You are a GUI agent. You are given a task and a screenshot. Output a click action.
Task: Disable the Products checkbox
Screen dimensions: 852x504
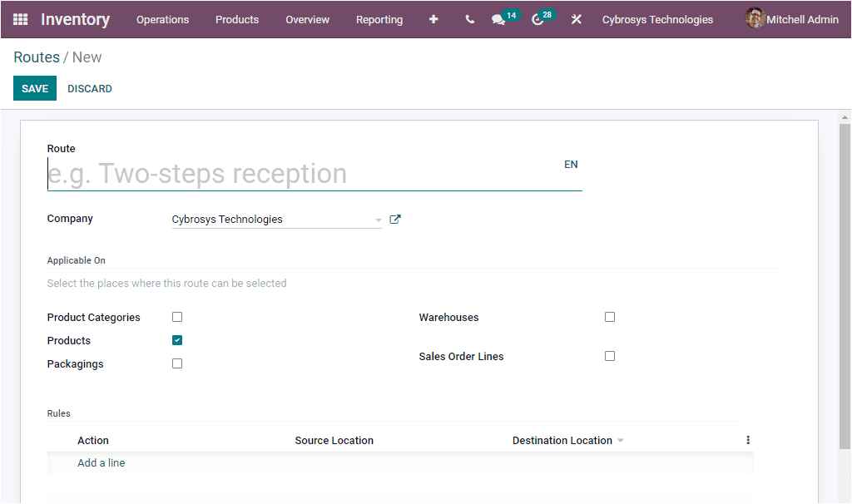pyautogui.click(x=176, y=340)
